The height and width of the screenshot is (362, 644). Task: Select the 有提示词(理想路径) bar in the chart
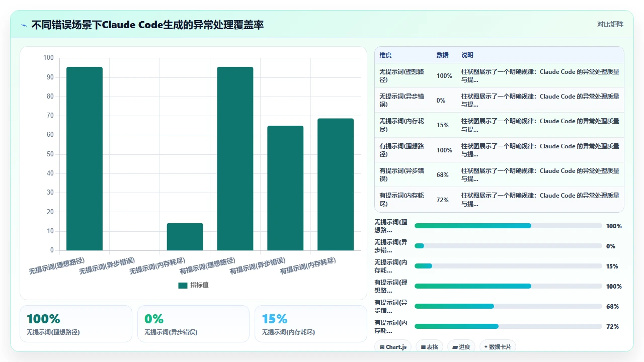click(235, 158)
